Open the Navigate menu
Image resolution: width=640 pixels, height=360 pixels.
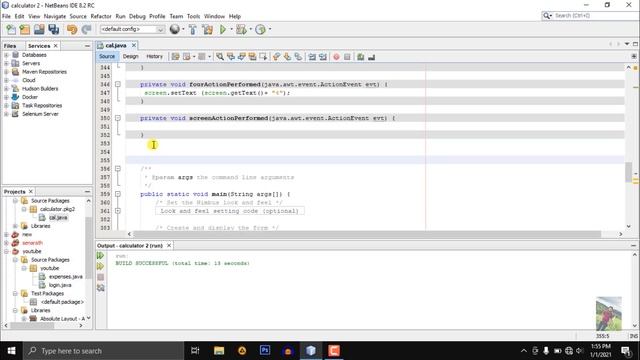pos(55,16)
